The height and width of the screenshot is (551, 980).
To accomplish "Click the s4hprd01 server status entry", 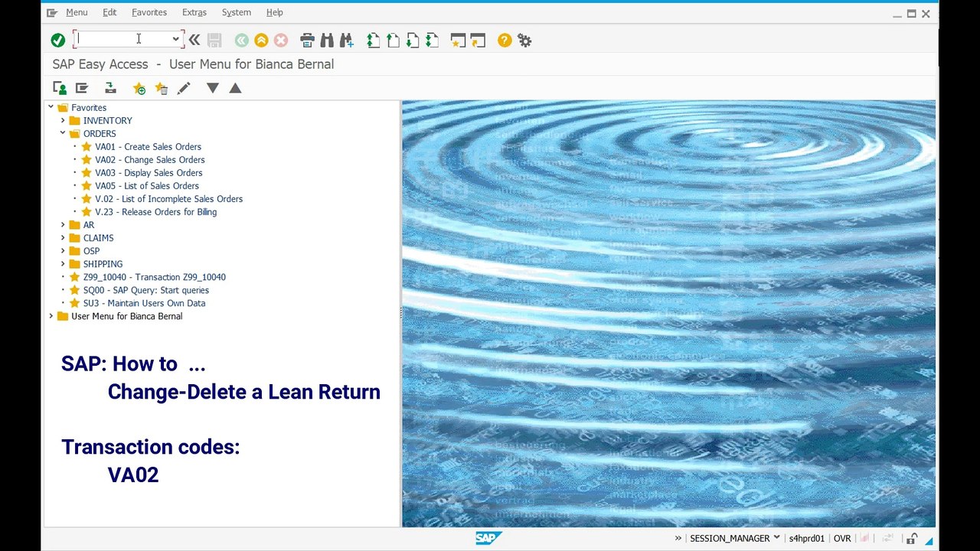I will pyautogui.click(x=807, y=539).
